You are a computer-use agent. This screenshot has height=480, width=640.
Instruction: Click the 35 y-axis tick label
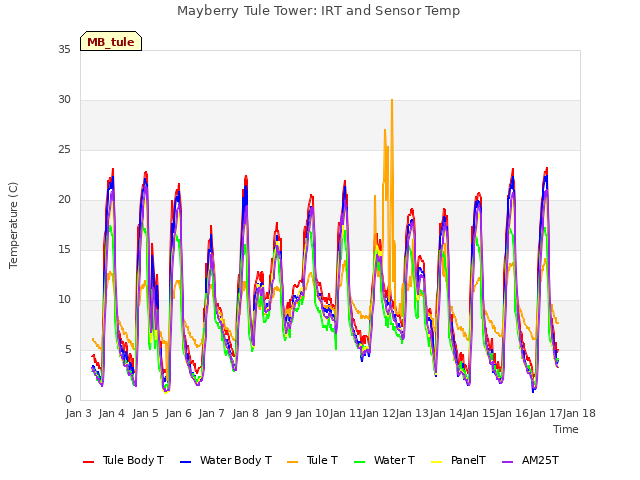coord(64,49)
